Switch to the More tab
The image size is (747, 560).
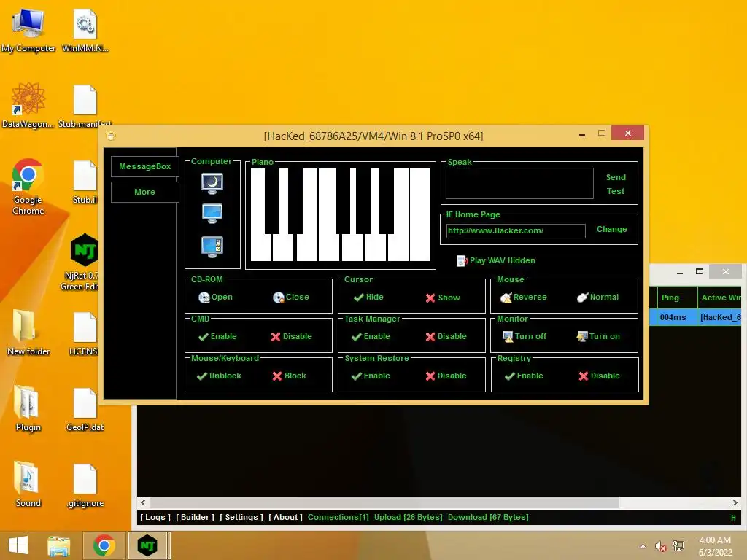pos(145,192)
